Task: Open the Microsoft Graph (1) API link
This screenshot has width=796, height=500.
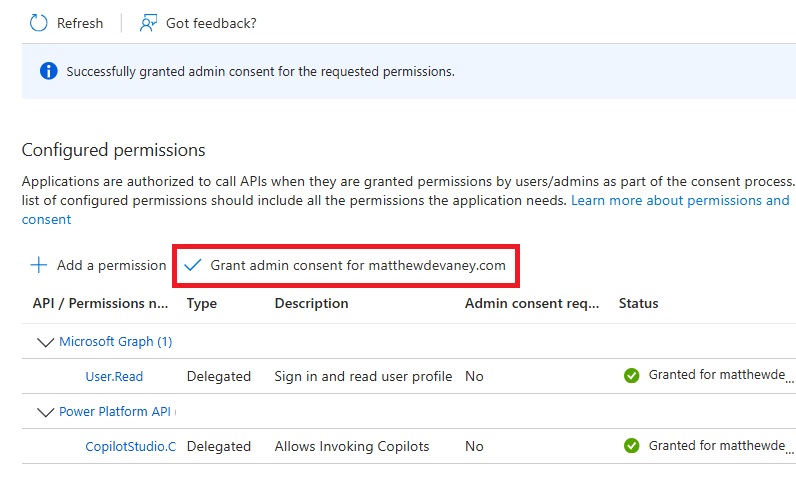Action: coord(115,342)
